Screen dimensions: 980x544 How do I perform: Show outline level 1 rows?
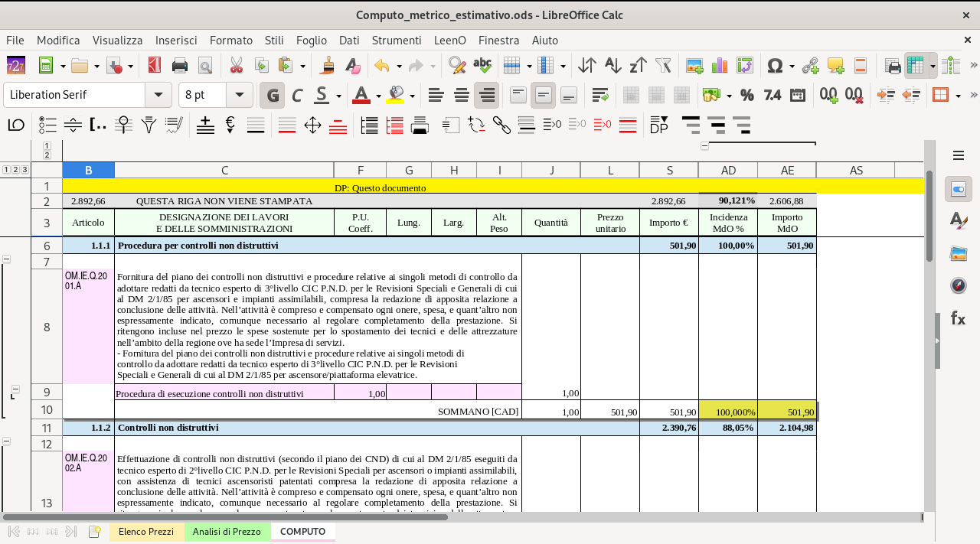(6, 170)
